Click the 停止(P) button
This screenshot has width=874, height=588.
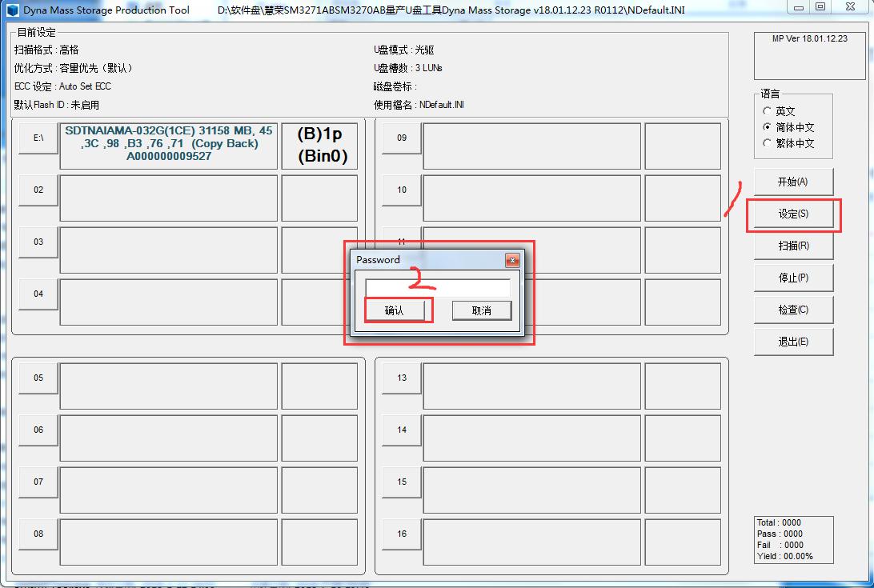coord(793,278)
